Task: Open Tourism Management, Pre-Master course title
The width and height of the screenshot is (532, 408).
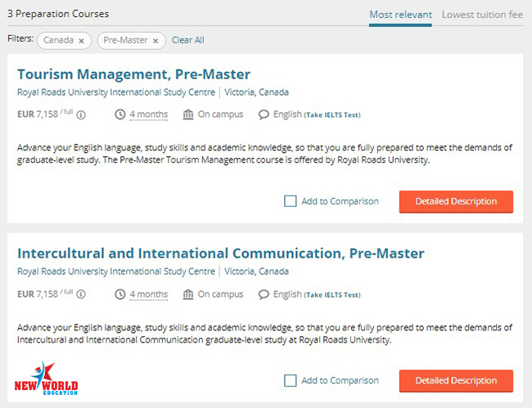Action: click(134, 74)
